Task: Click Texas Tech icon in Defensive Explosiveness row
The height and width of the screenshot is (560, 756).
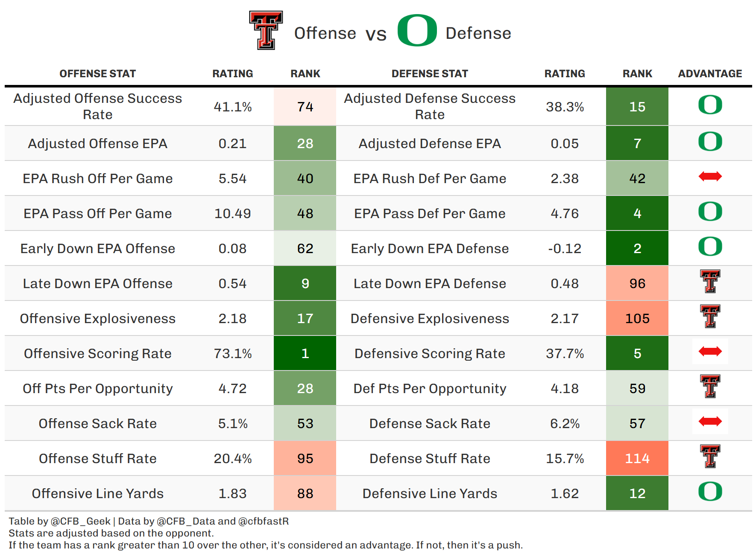Action: click(x=710, y=317)
